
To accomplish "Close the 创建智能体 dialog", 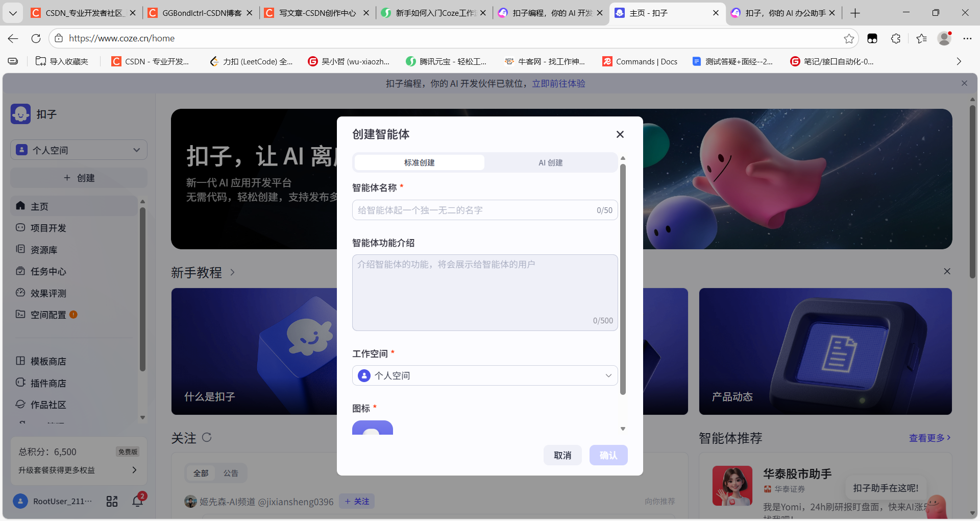I will (620, 134).
